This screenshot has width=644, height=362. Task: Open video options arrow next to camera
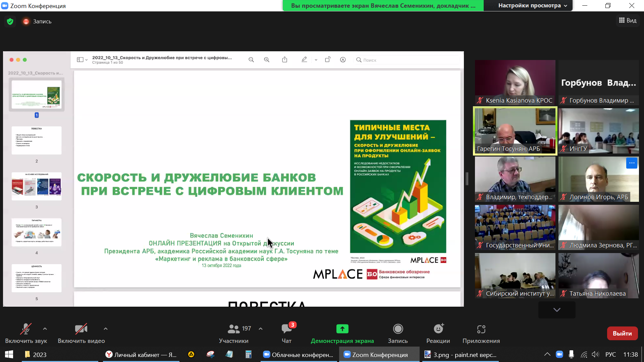point(106,329)
